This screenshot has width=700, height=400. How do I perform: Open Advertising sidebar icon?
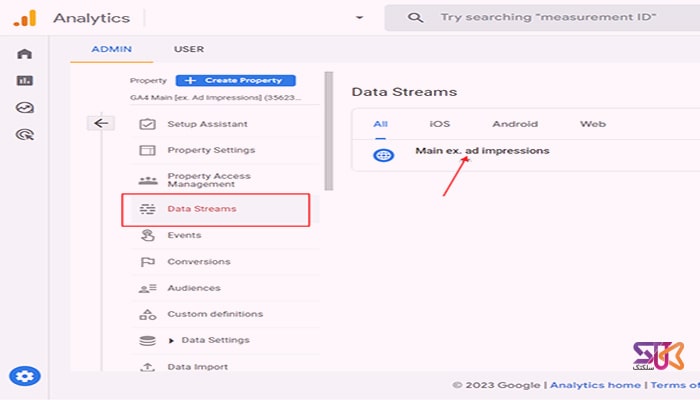click(25, 134)
